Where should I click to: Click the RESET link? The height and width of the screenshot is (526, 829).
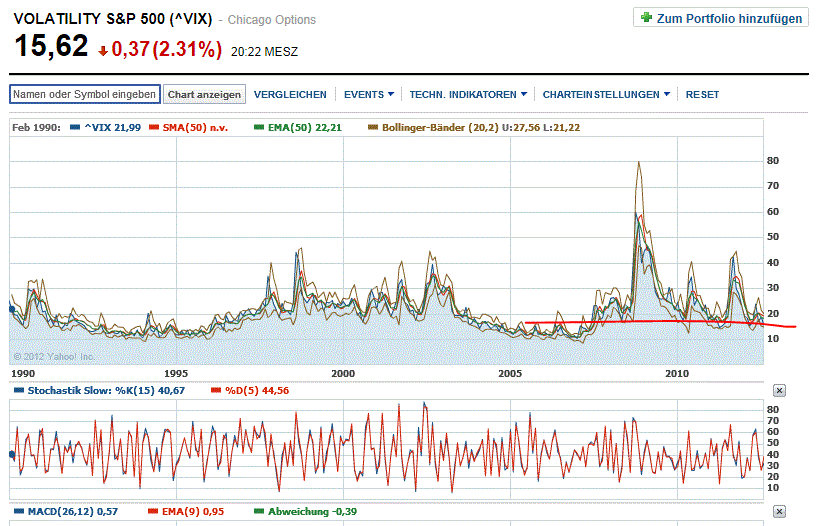[x=702, y=95]
